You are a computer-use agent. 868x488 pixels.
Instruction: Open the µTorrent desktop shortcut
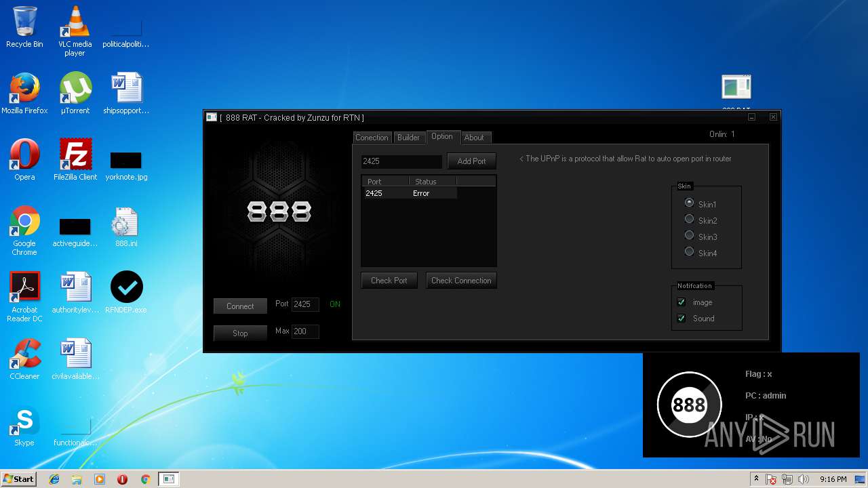[x=75, y=94]
